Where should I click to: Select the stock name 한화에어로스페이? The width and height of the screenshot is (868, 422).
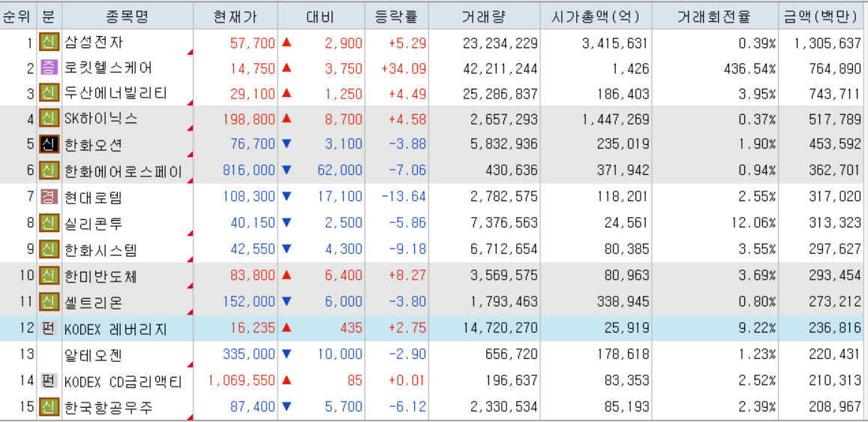(x=123, y=170)
